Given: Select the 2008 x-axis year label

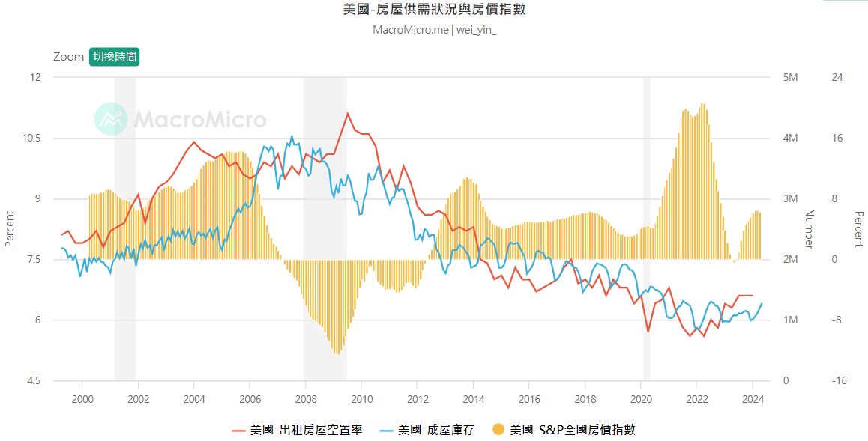Looking at the screenshot, I should coord(306,399).
